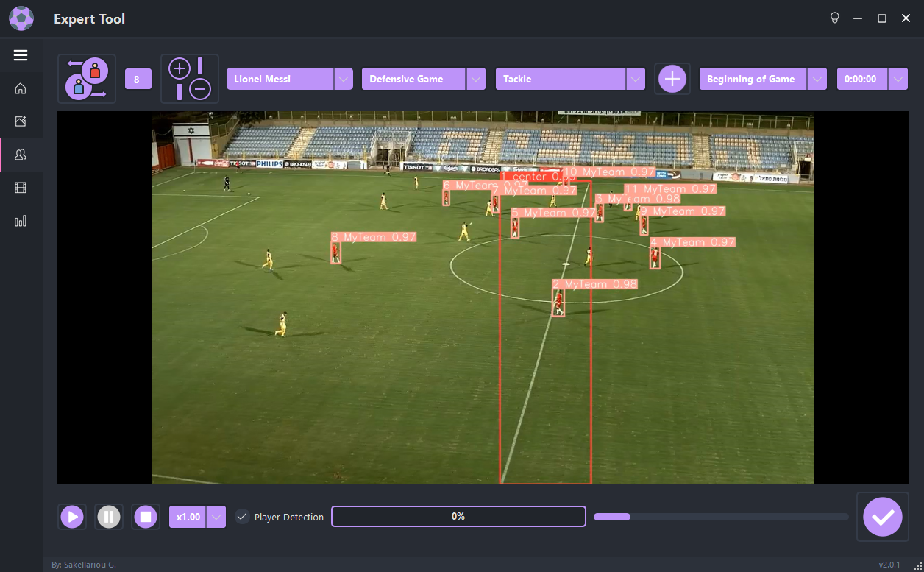Toggle the Player Detection checkbox

tap(242, 517)
